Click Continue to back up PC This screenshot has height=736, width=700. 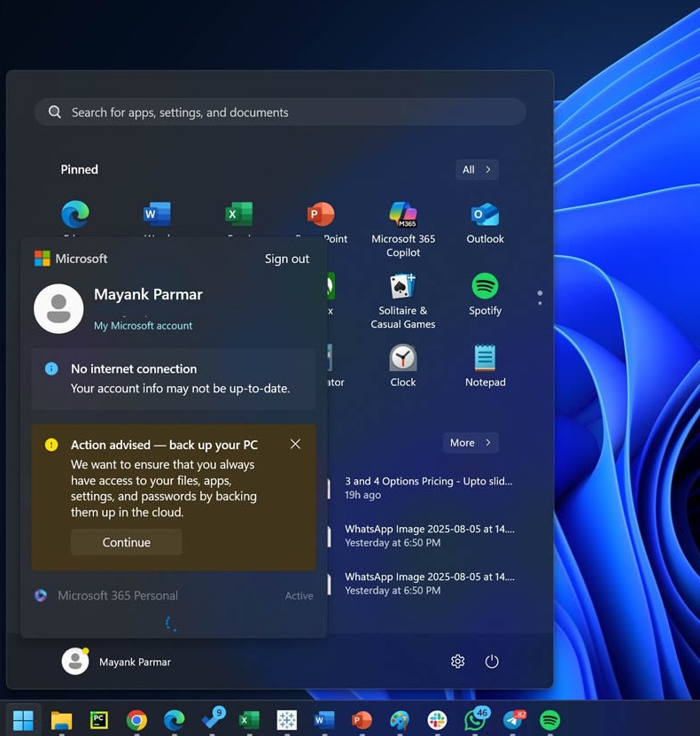click(127, 542)
